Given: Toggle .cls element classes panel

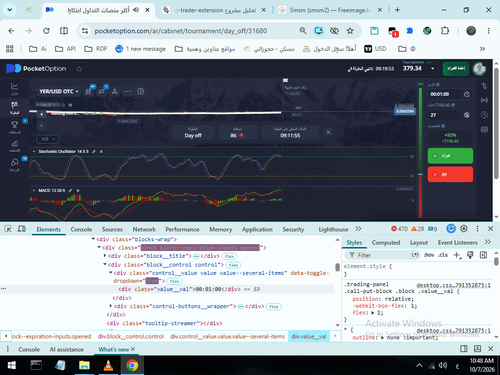Looking at the screenshot, I should 443,255.
